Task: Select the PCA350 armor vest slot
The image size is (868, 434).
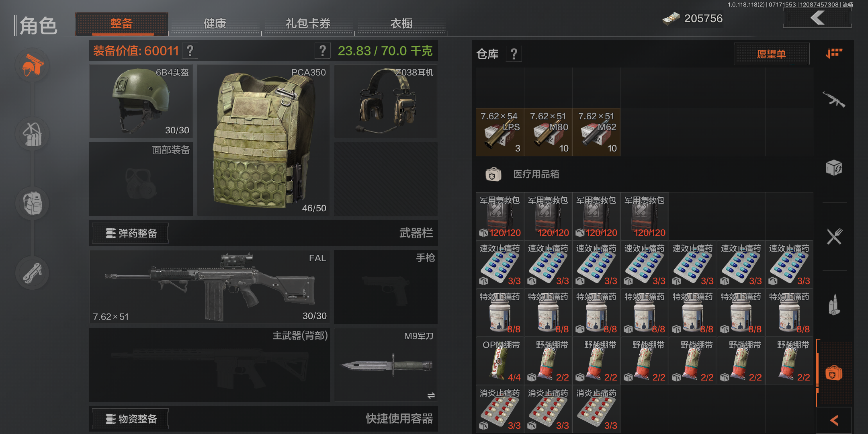Action: (x=263, y=140)
